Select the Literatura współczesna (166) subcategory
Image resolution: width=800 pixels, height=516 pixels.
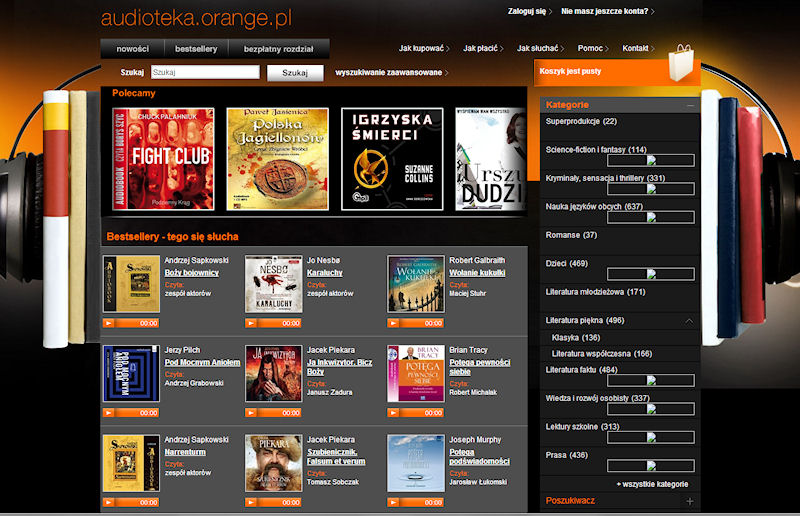[x=602, y=354]
